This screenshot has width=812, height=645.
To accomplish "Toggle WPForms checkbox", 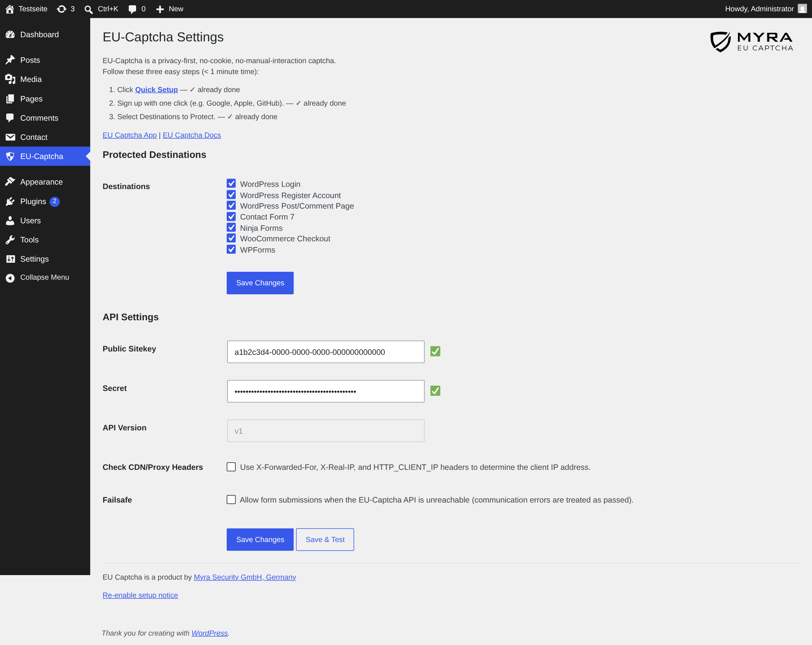I will tap(231, 249).
